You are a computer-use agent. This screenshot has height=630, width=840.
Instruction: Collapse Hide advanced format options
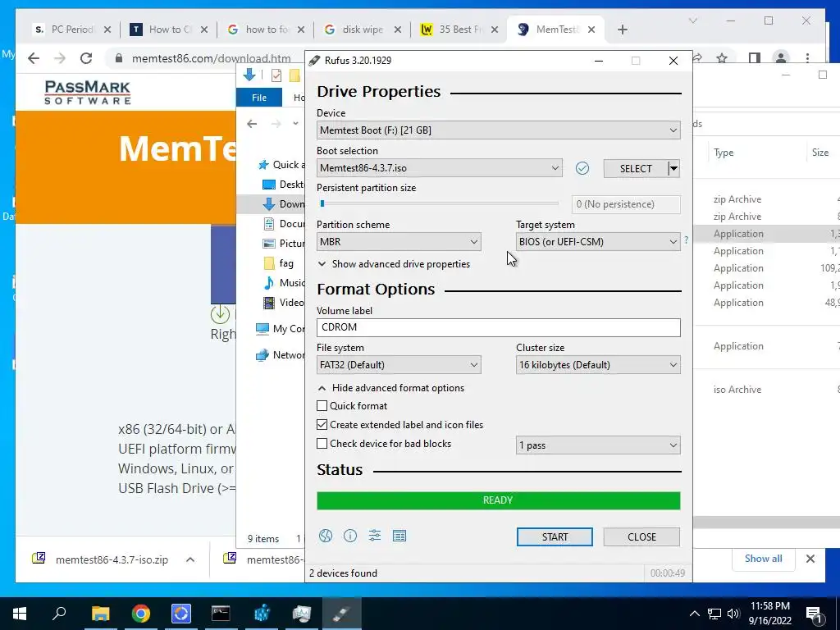pyautogui.click(x=391, y=388)
